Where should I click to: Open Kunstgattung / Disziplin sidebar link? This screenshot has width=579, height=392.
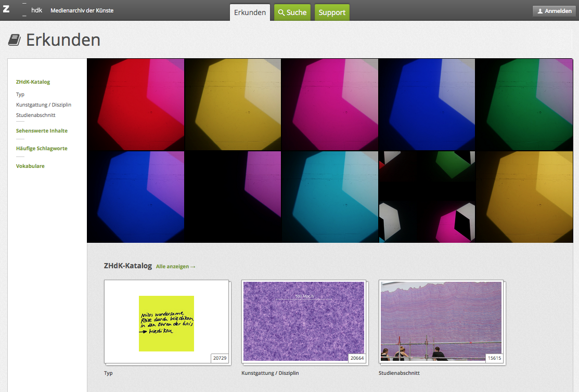coord(44,105)
